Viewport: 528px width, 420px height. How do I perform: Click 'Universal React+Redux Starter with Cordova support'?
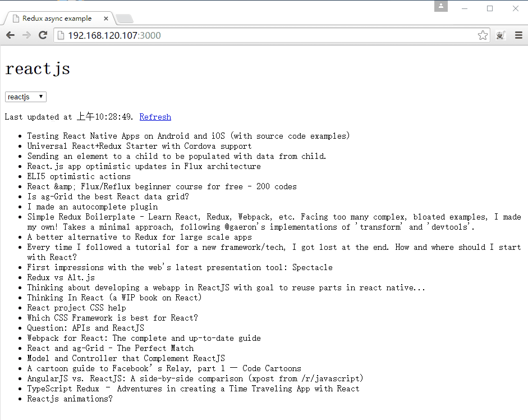[x=139, y=146]
